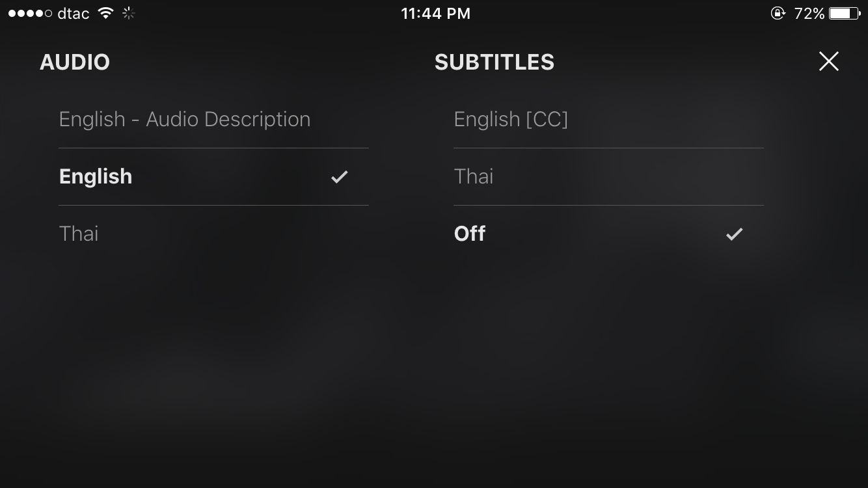
Task: Tap the 11:44 PM clock
Action: pyautogui.click(x=435, y=13)
